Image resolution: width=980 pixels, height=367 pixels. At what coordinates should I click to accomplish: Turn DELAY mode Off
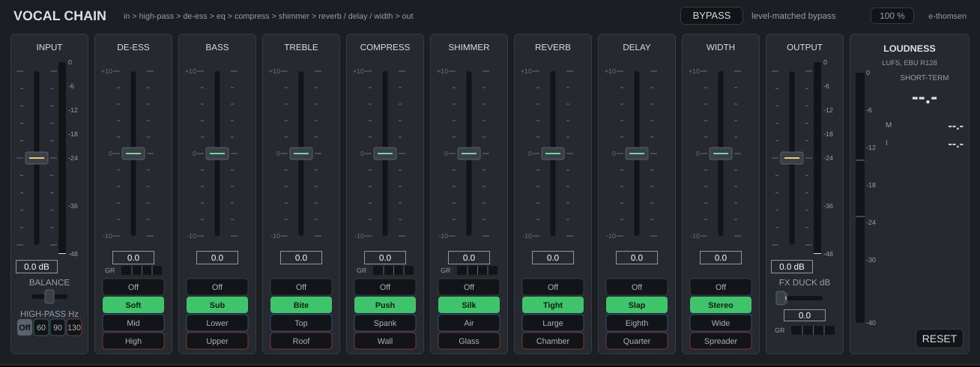click(x=637, y=287)
